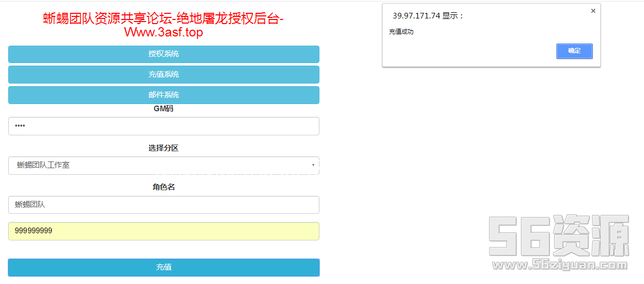Close the alert dialog with the X
Viewport: 644px width, 284px height.
point(593,11)
